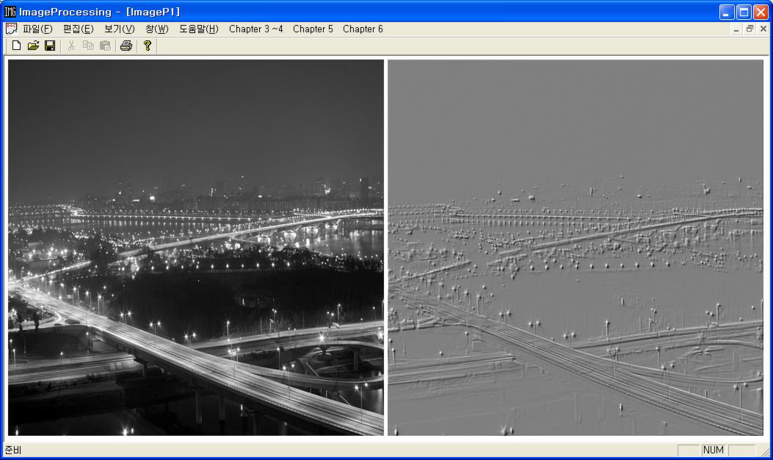Maximize the ImageProcessing main window
773x460 pixels.
click(743, 12)
